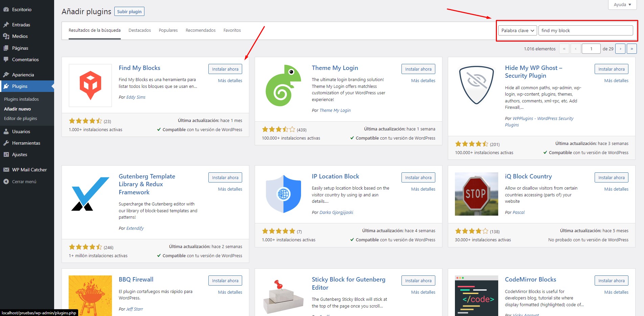Open author link Darko Gjorgjijoski
Screen dimensions: 644x316
pos(336,212)
